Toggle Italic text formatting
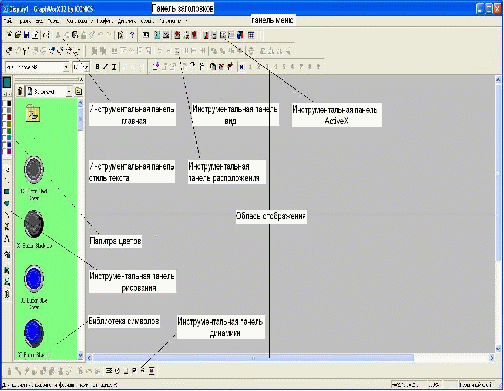This screenshot has width=504, height=391. pos(106,67)
